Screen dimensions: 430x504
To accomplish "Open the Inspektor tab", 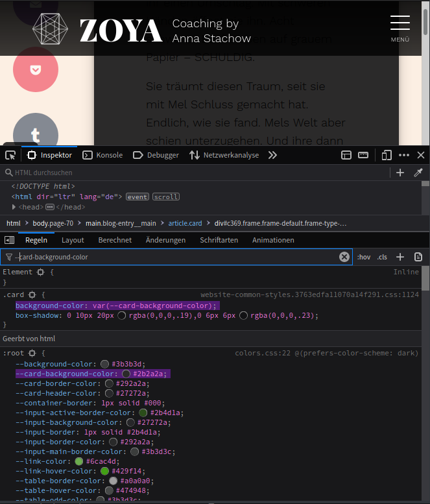I will [x=49, y=155].
